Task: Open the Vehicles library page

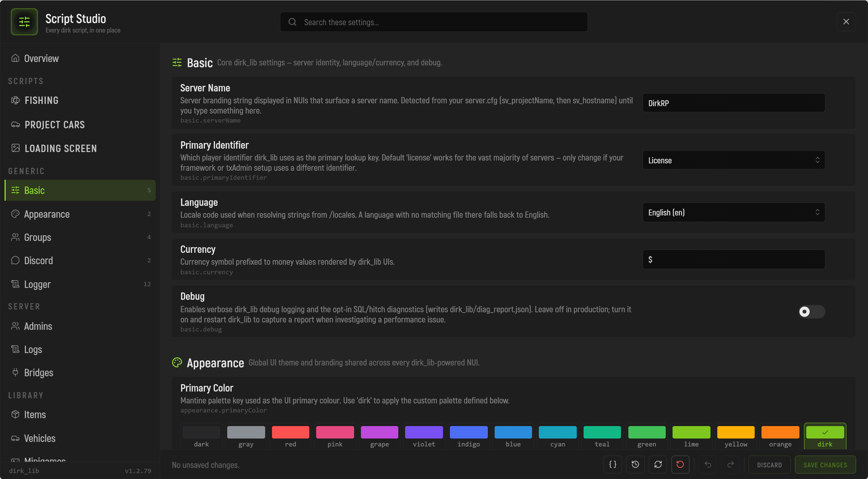Action: pos(80,438)
